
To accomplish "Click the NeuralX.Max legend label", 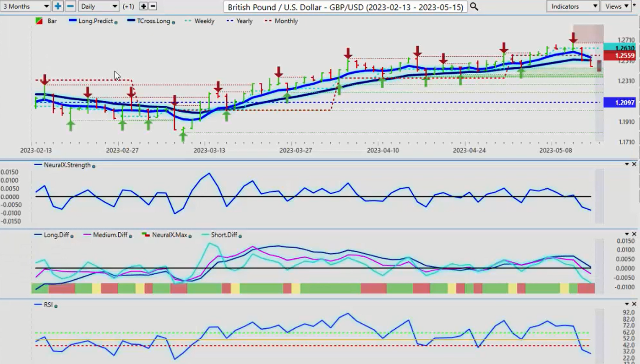I will [169, 235].
